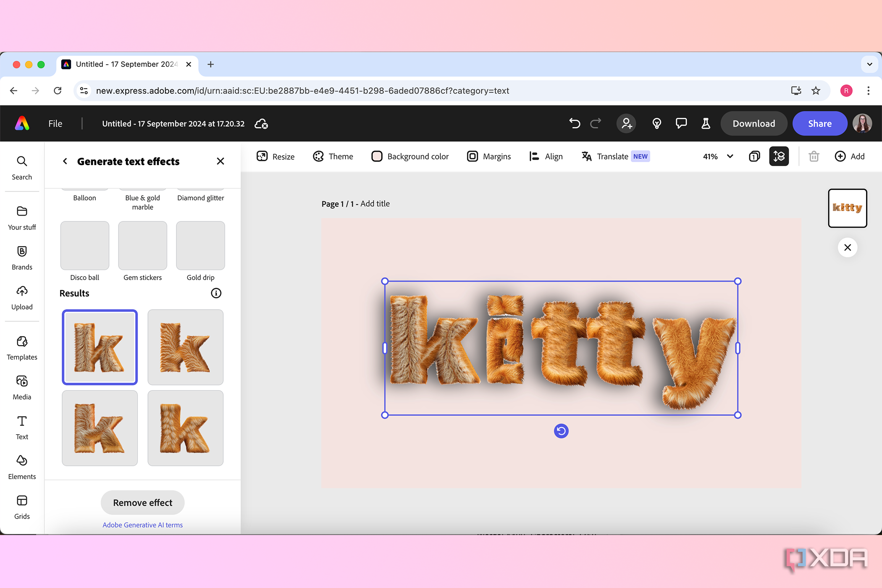Click the Share button
The height and width of the screenshot is (588, 882).
(820, 123)
